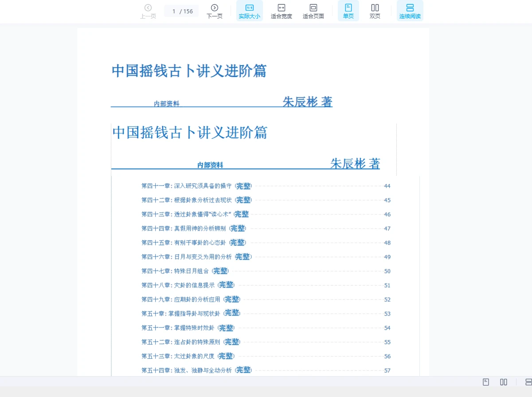This screenshot has height=397, width=532.
Task: Switch to single page view (单页)
Action: point(348,11)
